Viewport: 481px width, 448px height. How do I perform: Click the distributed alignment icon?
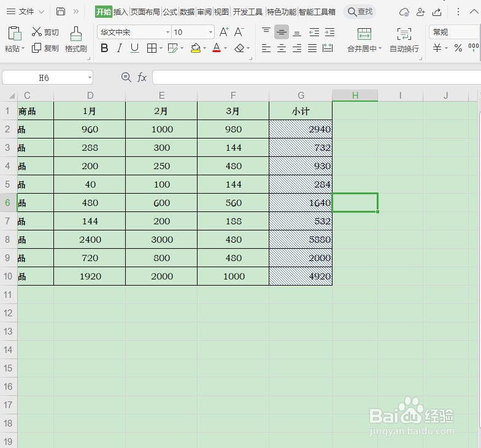(328, 48)
